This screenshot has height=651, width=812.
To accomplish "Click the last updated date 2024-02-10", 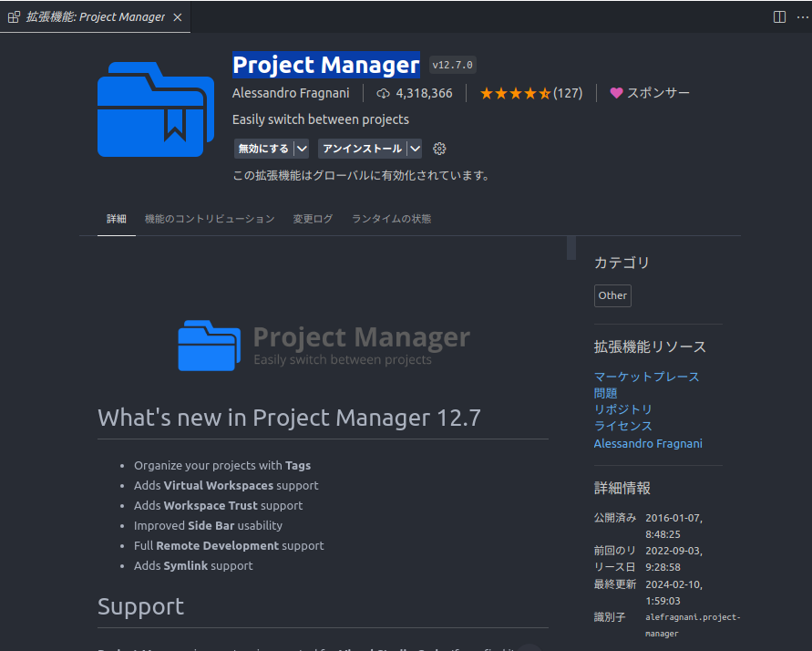I will [x=673, y=593].
